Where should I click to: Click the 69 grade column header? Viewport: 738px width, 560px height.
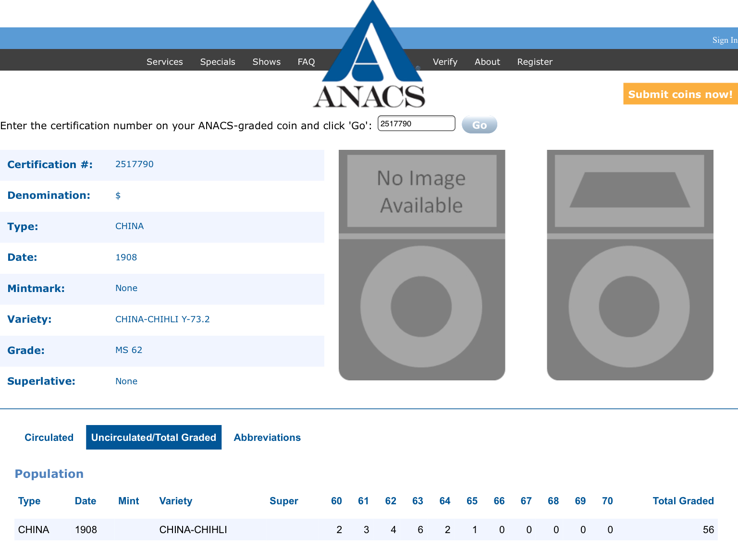(580, 501)
